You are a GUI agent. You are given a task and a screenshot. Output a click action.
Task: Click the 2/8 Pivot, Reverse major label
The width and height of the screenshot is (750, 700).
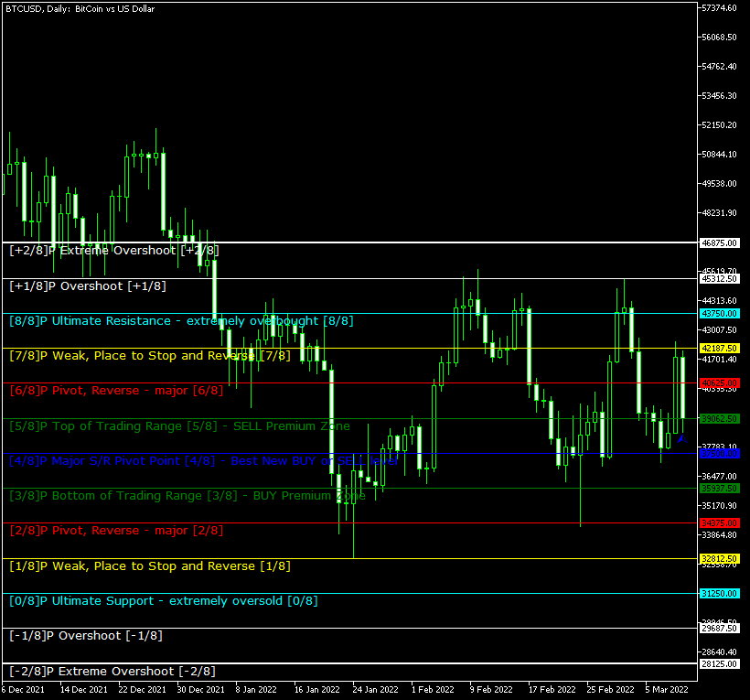coord(116,530)
